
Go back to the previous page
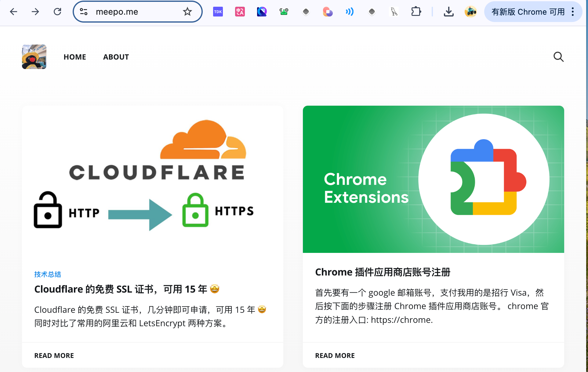coord(13,12)
